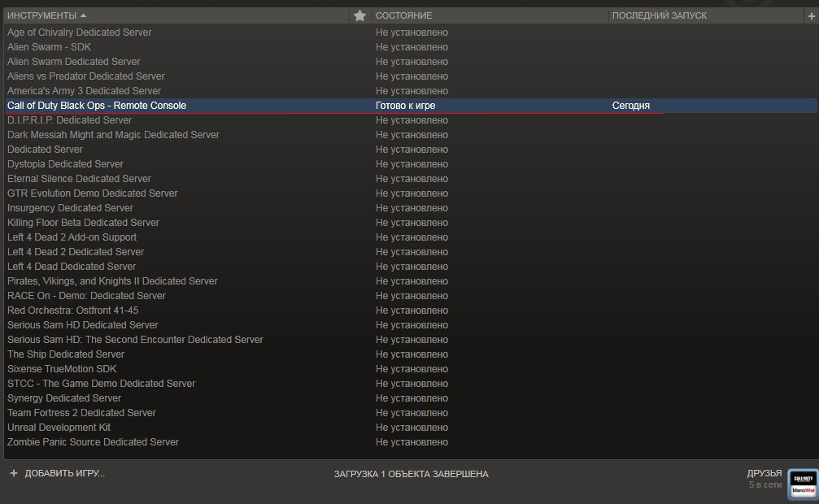Select Team Fortress 2 Dedicated Server

tap(81, 413)
